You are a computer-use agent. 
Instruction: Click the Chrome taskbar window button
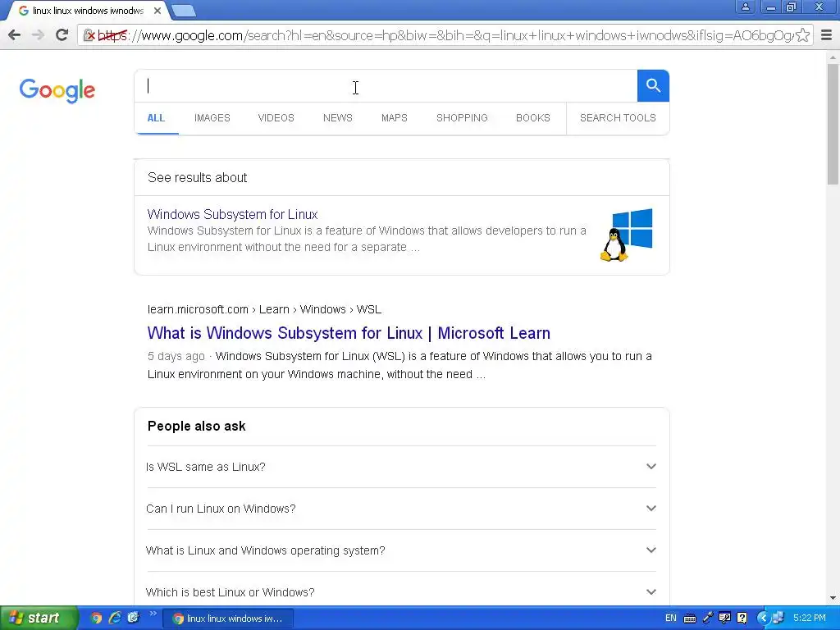point(228,619)
